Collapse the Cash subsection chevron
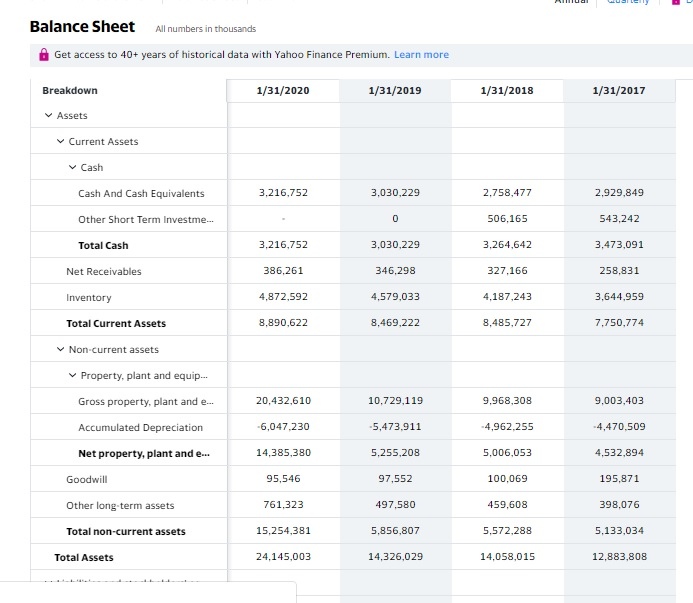Image resolution: width=693 pixels, height=603 pixels. coord(72,168)
